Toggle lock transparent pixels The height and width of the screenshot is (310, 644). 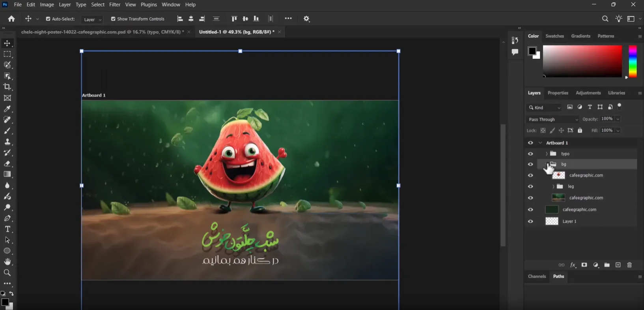click(543, 131)
